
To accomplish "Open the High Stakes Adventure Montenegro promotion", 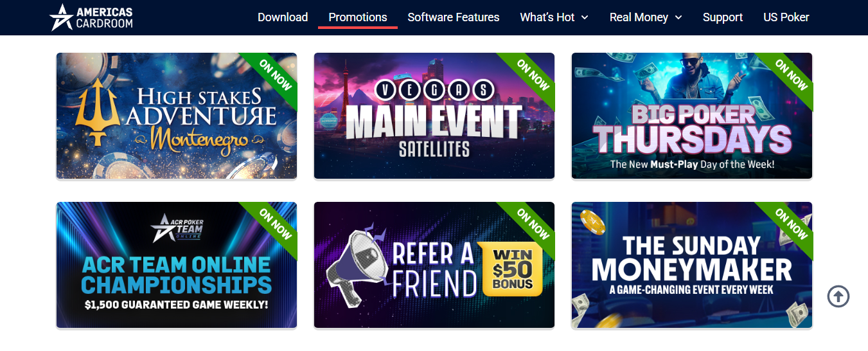I will (x=177, y=116).
